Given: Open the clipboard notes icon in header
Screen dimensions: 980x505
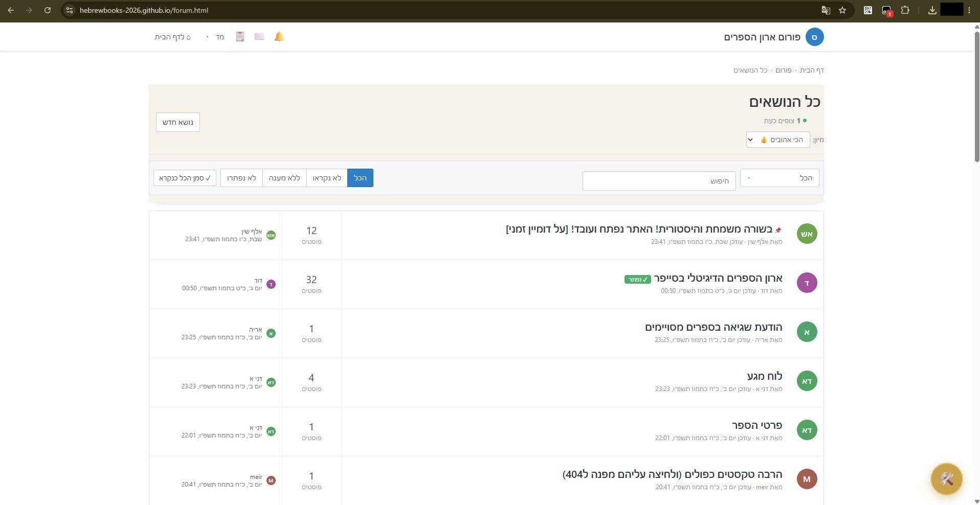Looking at the screenshot, I should [x=240, y=37].
